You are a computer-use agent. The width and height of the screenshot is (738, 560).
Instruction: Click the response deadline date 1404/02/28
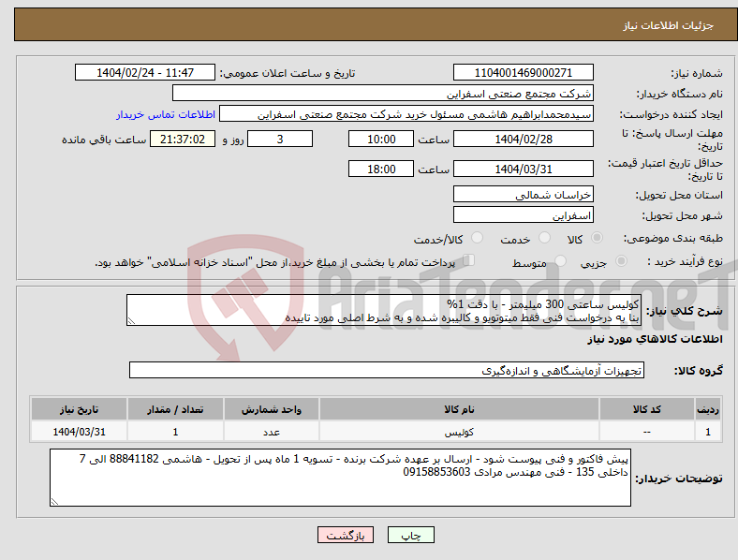click(523, 139)
